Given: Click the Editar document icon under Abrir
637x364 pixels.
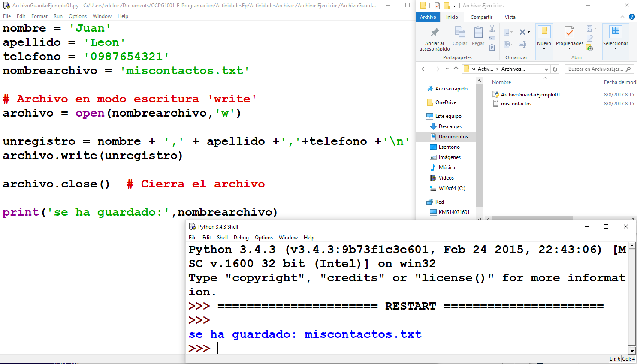Looking at the screenshot, I should click(589, 38).
